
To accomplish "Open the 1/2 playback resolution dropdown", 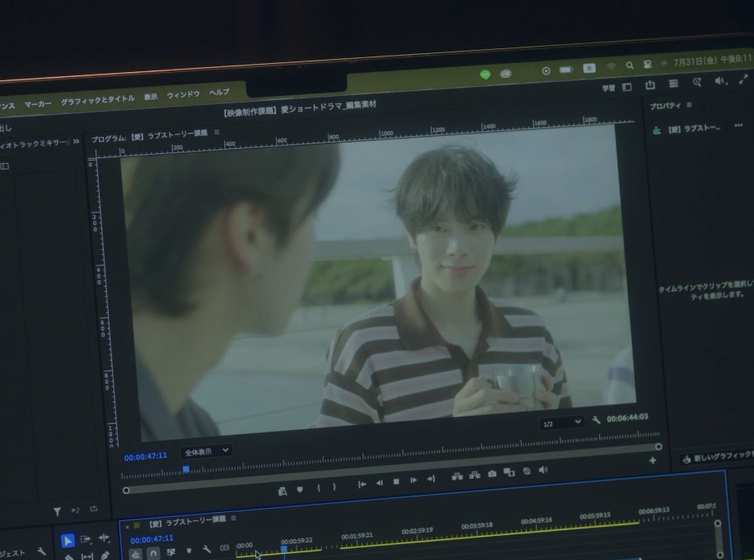I will tap(562, 424).
